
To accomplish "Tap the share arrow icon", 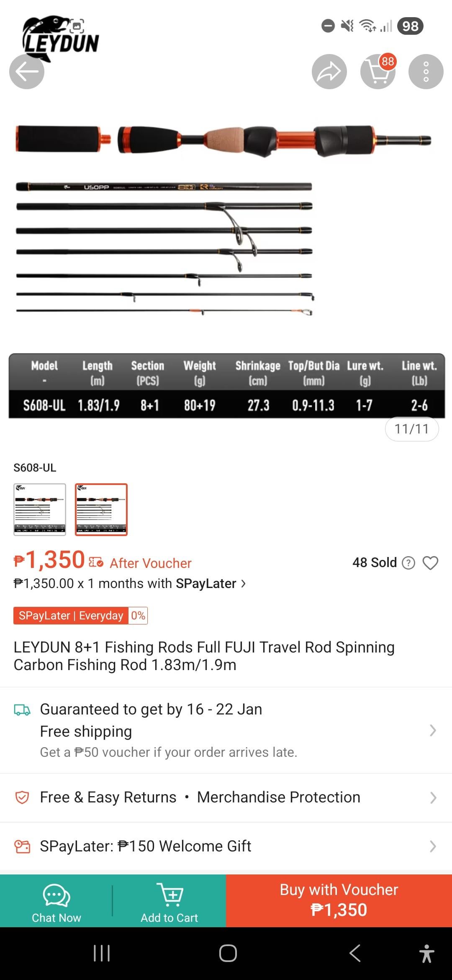I will pos(329,72).
